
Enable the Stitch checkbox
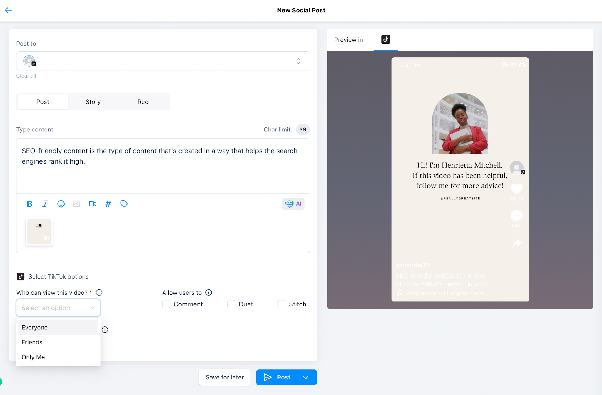pyautogui.click(x=281, y=304)
